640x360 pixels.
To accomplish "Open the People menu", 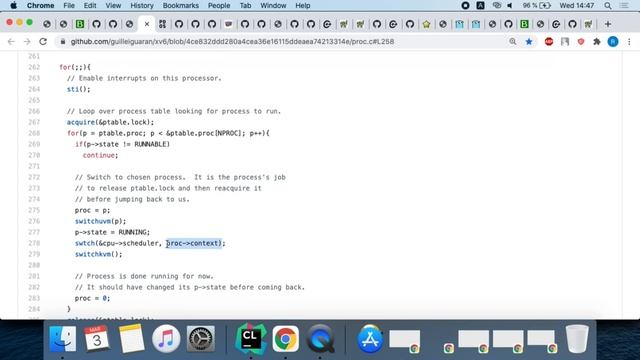I will click(x=219, y=6).
